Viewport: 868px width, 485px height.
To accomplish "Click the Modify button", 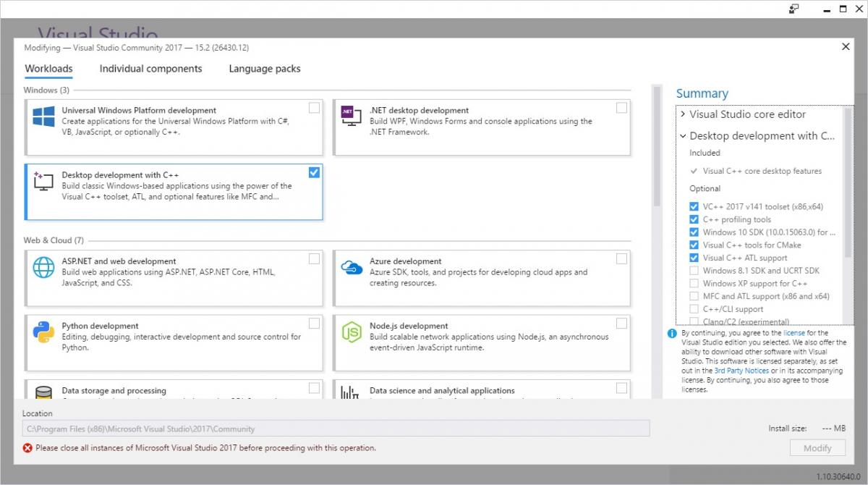I will point(817,448).
